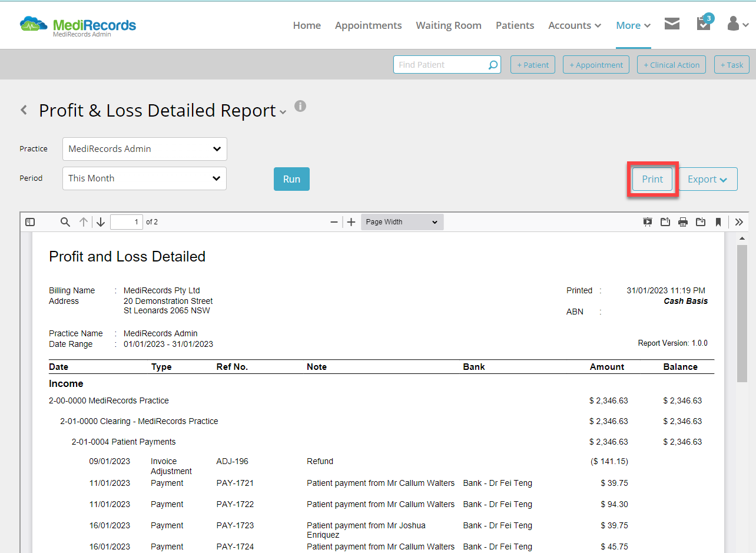Click the Mr Joshua Enriquez payment note
The height and width of the screenshot is (553, 756).
[x=366, y=530]
